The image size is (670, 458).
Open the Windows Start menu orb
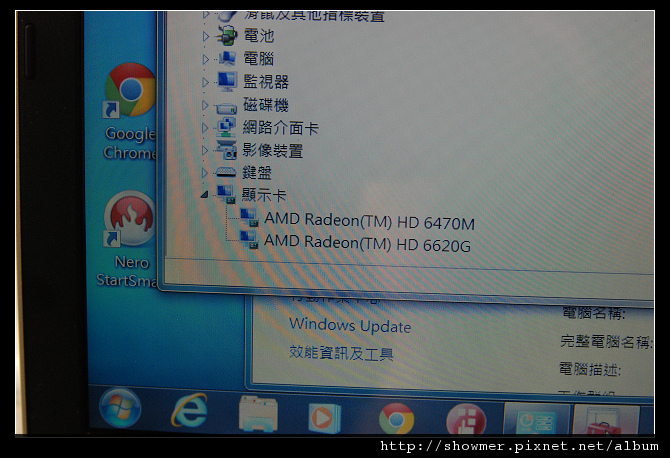pos(120,408)
